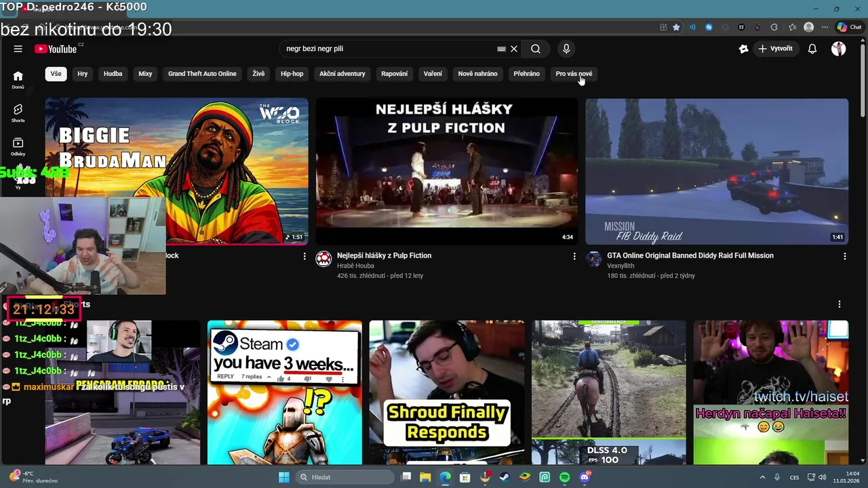Click the Vytvořit create button
This screenshot has height=488, width=868.
(x=776, y=49)
